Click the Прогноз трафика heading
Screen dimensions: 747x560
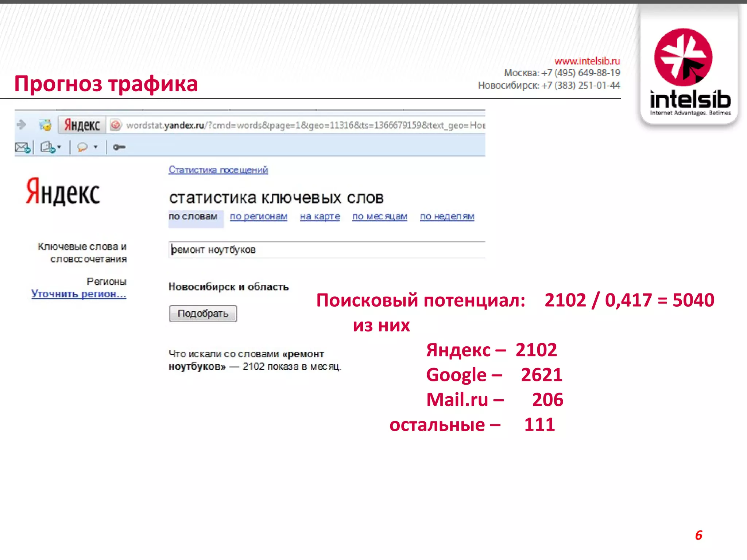tap(106, 83)
